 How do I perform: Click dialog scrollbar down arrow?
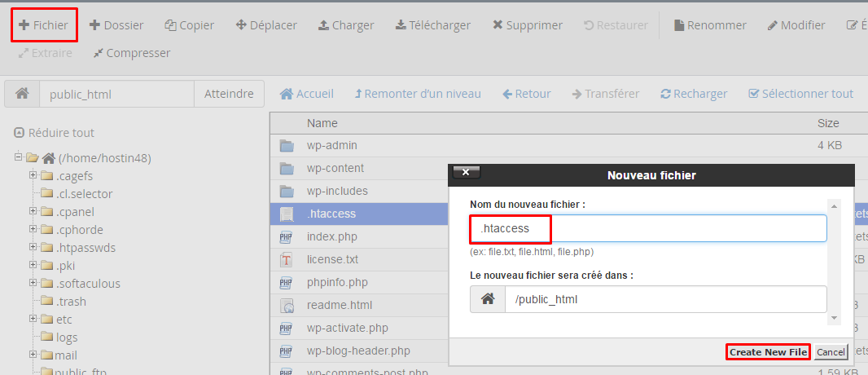click(x=835, y=318)
